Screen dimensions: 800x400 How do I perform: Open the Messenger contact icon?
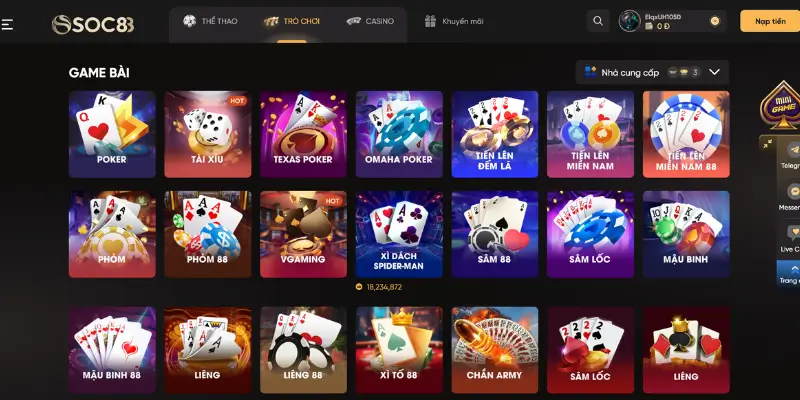tap(792, 197)
